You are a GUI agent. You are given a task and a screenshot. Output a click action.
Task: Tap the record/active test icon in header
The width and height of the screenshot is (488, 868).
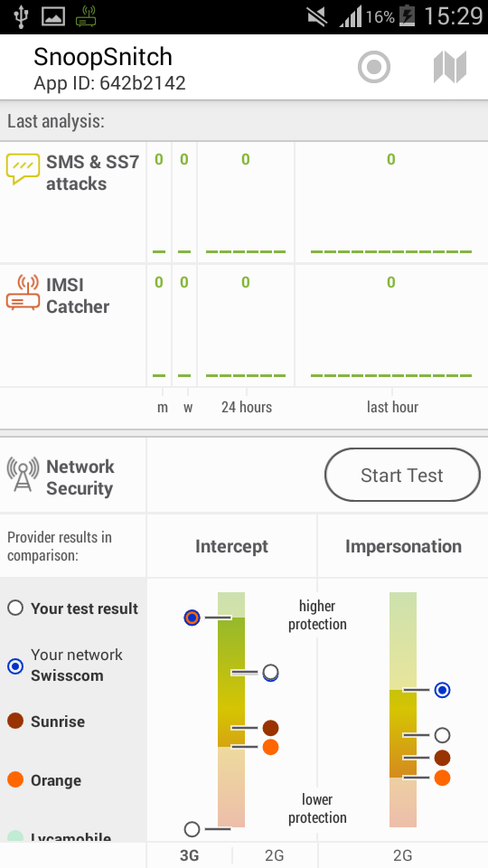[374, 67]
